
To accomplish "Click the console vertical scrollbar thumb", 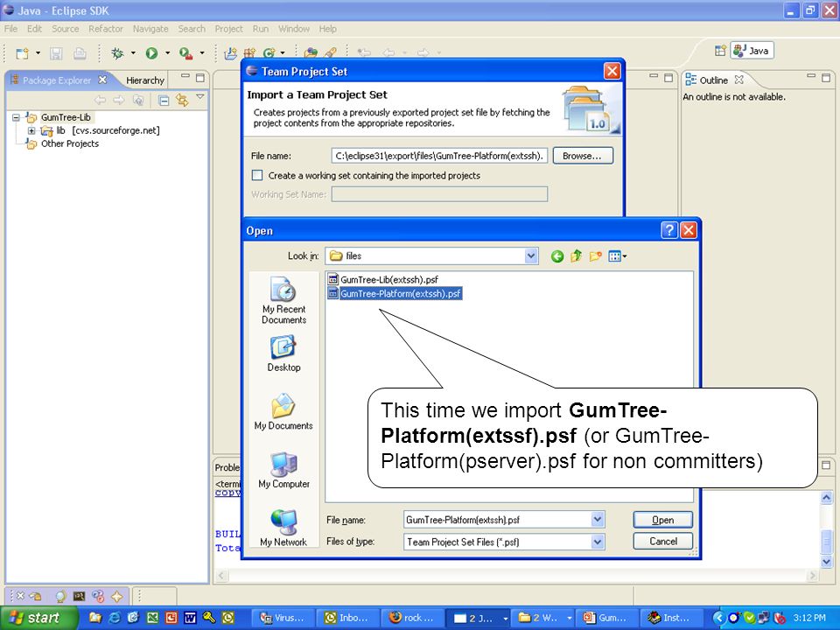I will click(x=826, y=541).
